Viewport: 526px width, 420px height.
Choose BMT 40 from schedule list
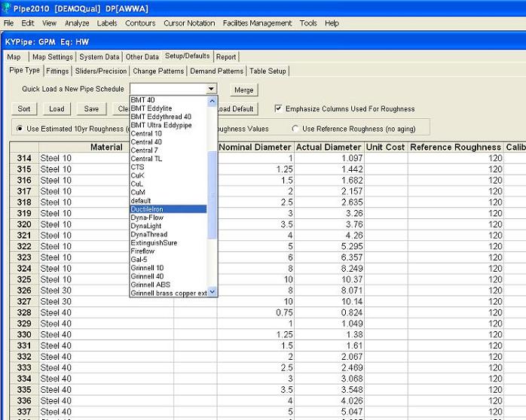(x=168, y=100)
